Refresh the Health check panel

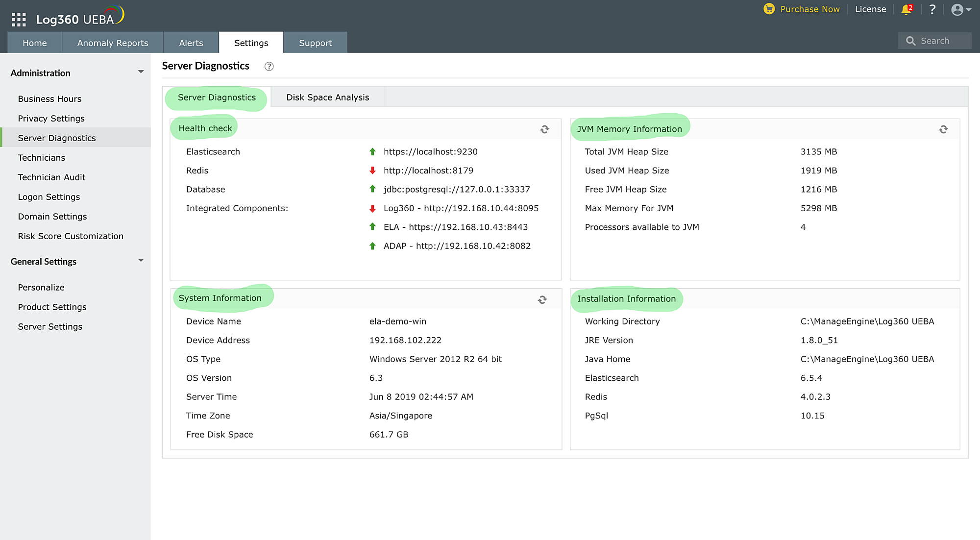click(544, 129)
